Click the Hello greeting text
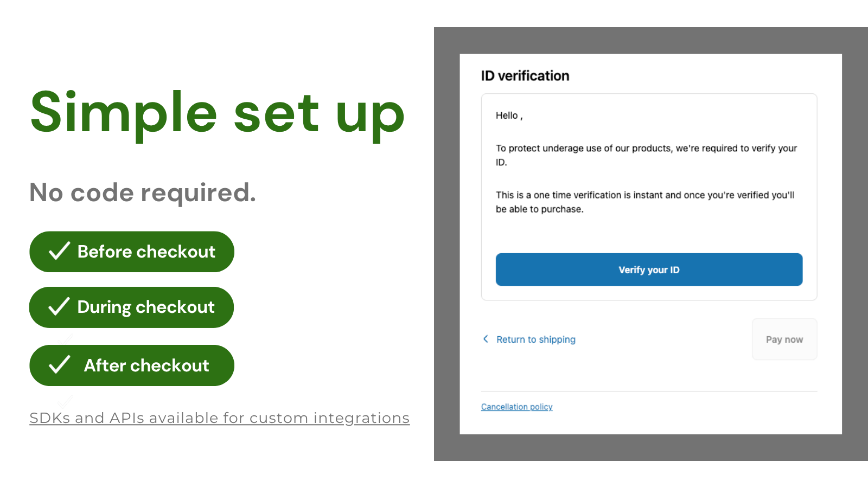This screenshot has height=488, width=868. click(509, 115)
